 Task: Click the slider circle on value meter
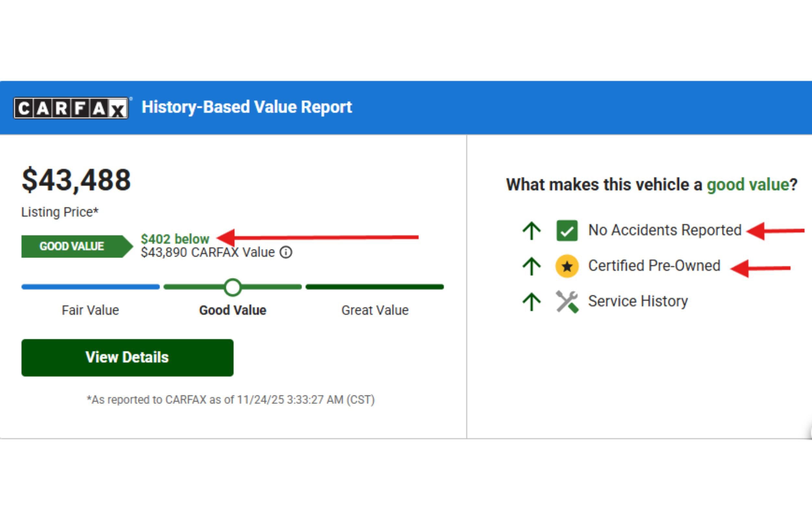(x=233, y=287)
